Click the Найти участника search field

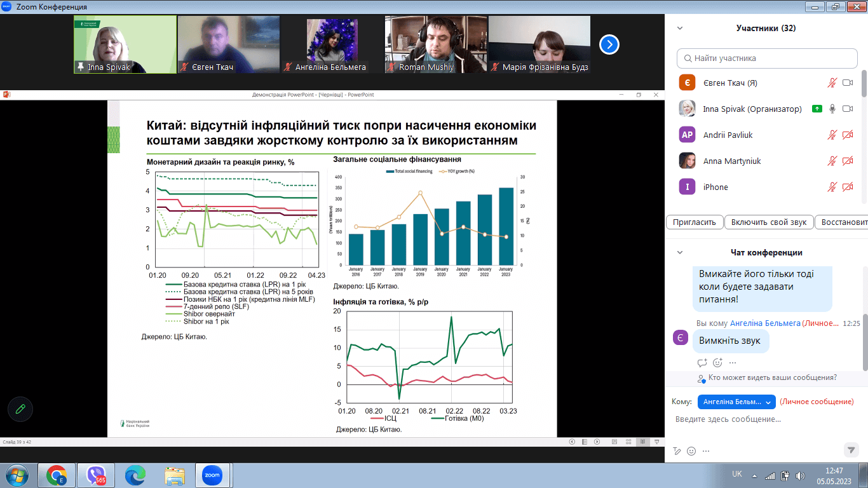point(767,58)
